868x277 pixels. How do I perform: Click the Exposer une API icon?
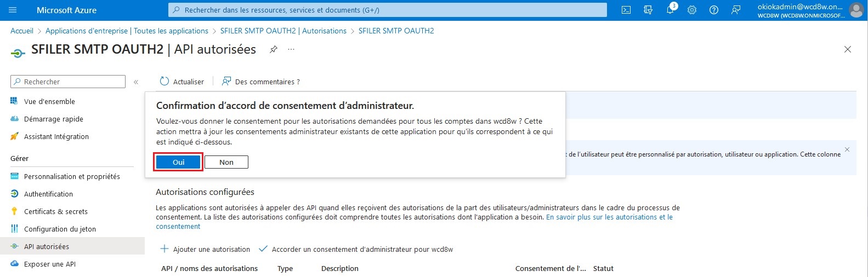(x=14, y=264)
